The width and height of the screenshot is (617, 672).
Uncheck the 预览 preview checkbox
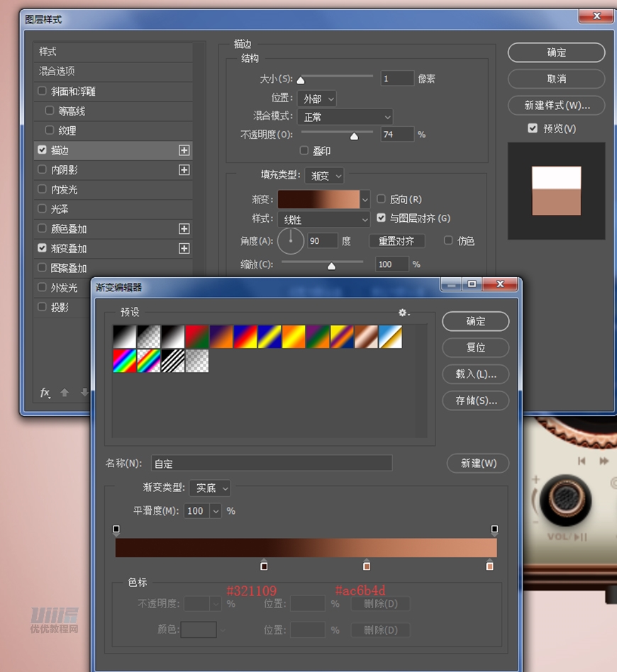click(x=533, y=128)
